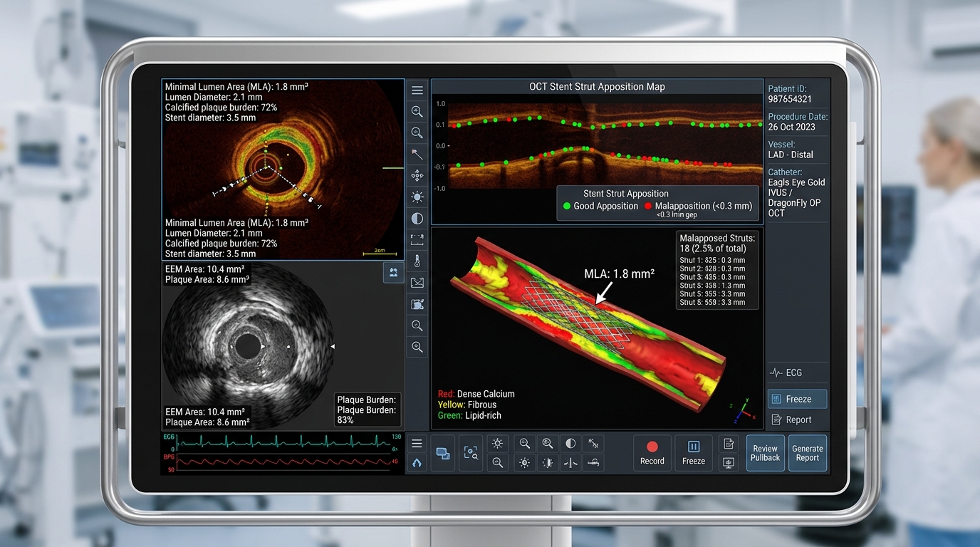980x547 pixels.
Task: Click the split-view icon in bottom toolbar
Action: click(570, 462)
